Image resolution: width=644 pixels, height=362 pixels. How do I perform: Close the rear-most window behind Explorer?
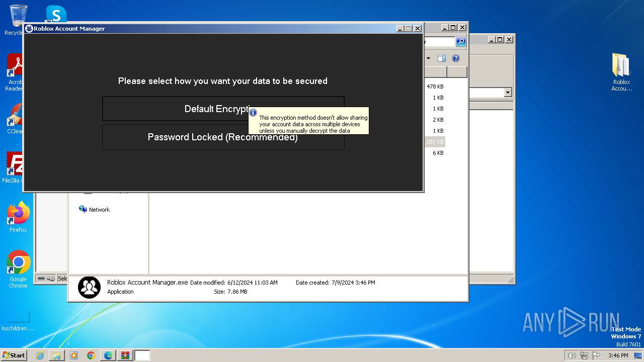click(509, 39)
